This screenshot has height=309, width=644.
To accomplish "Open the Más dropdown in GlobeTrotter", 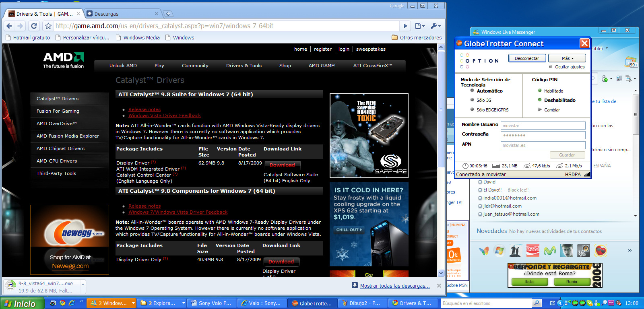I will [567, 58].
